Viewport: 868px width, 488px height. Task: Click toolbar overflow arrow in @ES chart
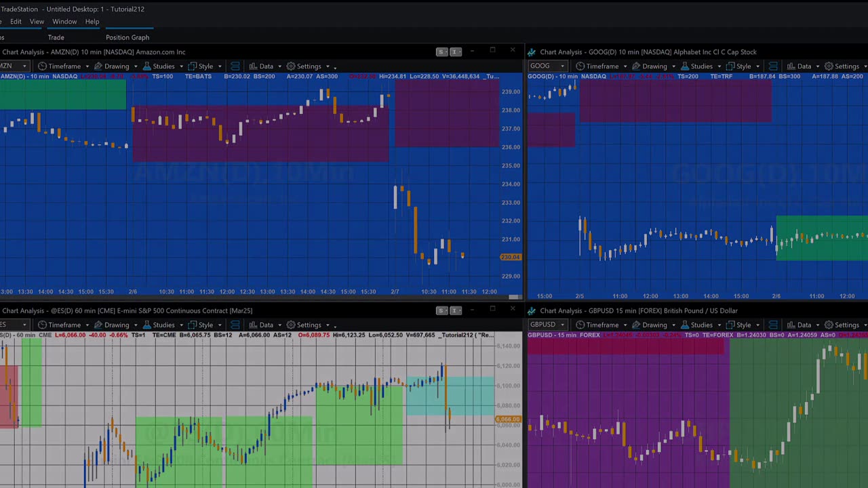point(335,326)
